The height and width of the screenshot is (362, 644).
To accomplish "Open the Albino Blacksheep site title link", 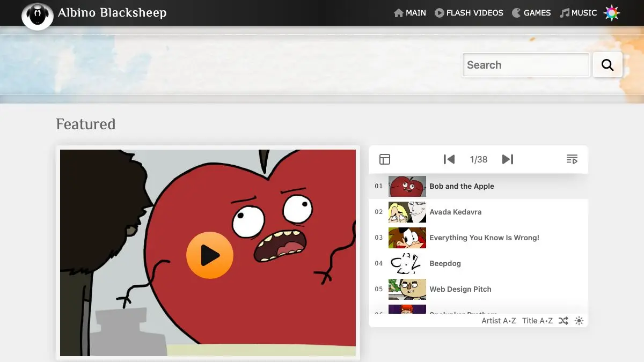I will tap(112, 13).
